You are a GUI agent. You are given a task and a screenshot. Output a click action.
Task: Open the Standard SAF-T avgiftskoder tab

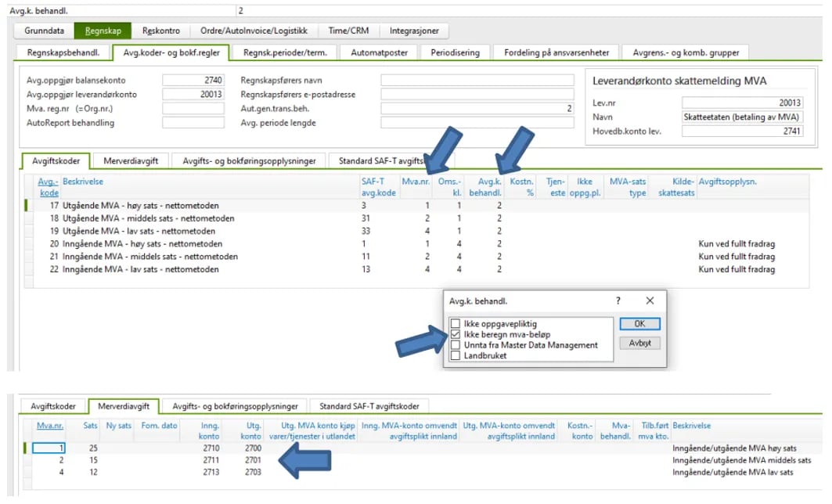pyautogui.click(x=369, y=406)
